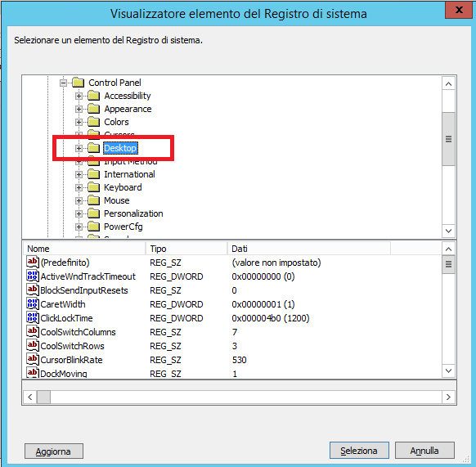Screen dimensions: 476x467
Task: Expand the Mouse registry key
Action: (79, 200)
